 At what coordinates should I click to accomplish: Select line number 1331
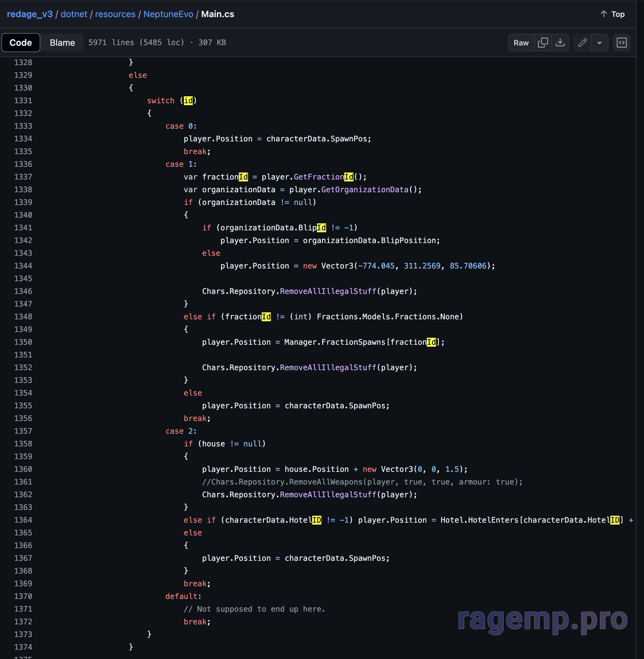click(x=23, y=100)
